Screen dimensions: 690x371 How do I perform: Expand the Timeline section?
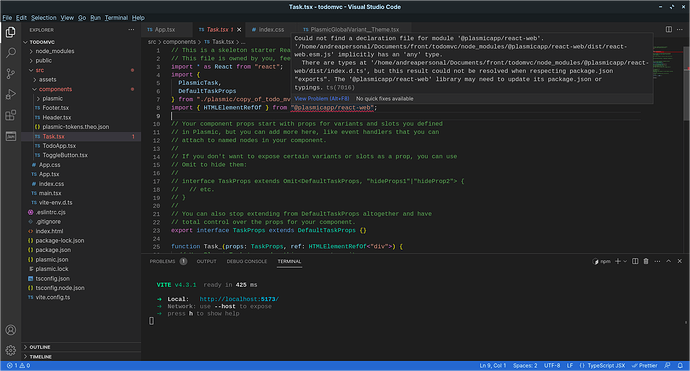[81, 356]
